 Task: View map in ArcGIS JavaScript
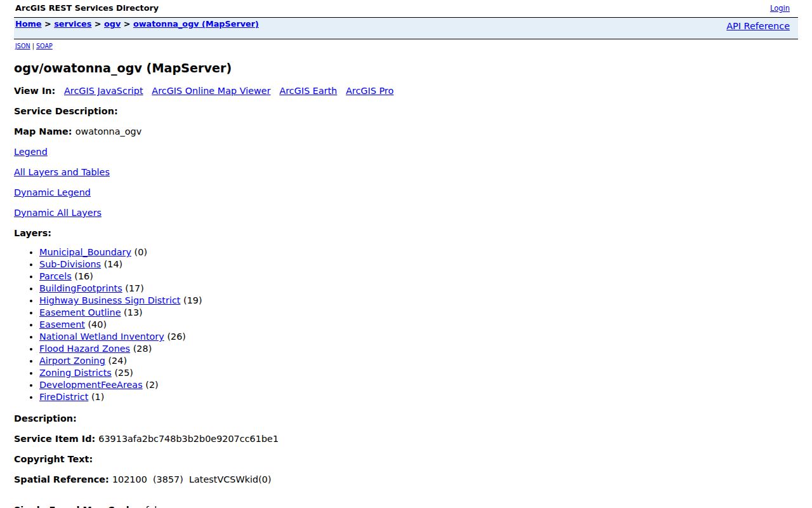tap(103, 91)
